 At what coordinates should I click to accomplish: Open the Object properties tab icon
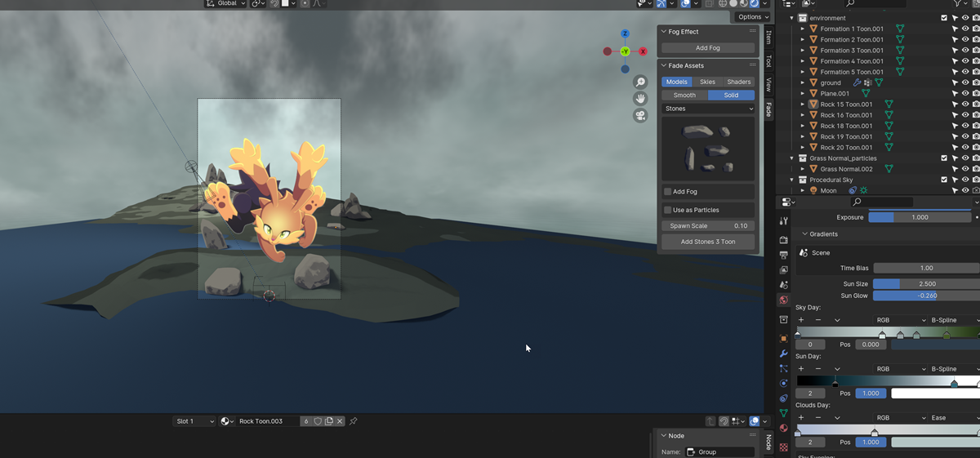point(784,338)
